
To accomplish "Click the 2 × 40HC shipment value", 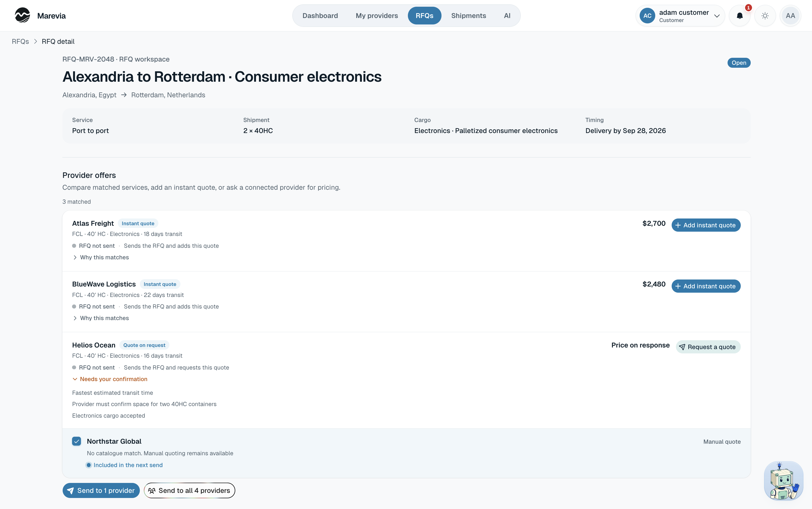I will tap(258, 131).
